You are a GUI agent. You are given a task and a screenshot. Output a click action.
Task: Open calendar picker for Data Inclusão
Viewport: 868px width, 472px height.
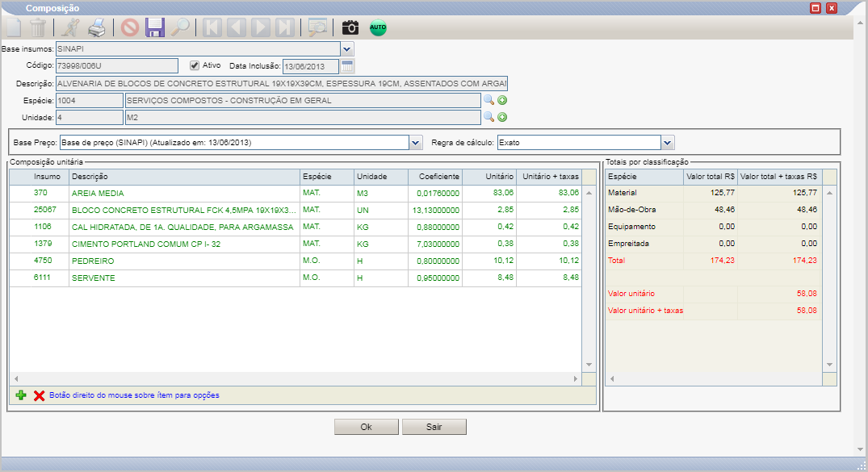click(347, 66)
